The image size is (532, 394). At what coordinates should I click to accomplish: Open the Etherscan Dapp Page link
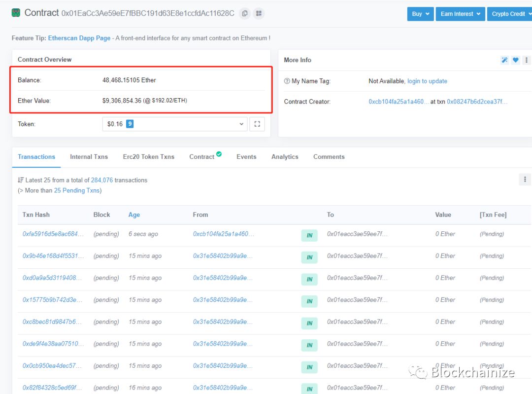[x=79, y=38]
